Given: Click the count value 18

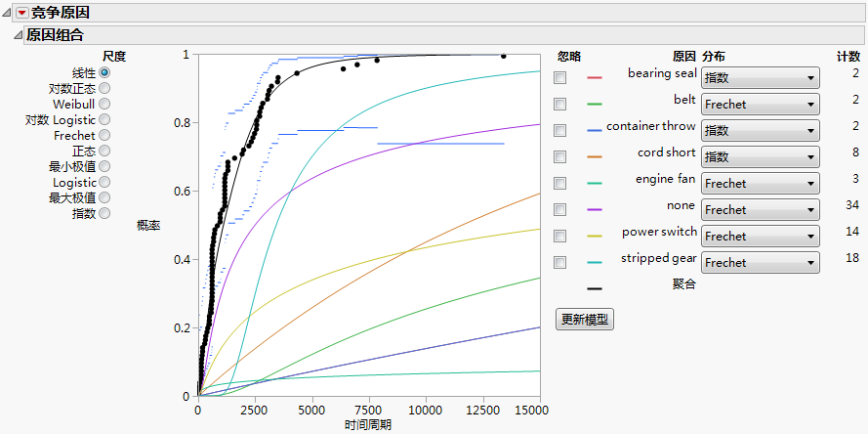Looking at the screenshot, I should [x=852, y=257].
